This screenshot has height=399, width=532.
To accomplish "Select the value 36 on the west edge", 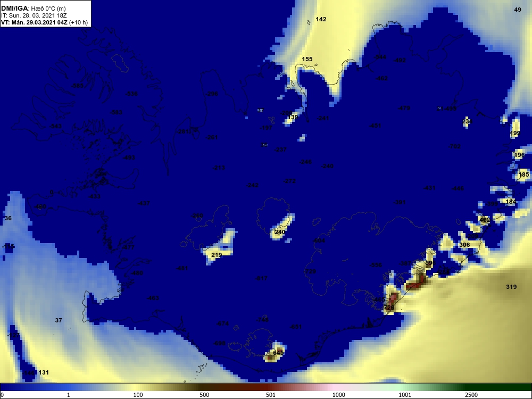I will (x=8, y=218).
